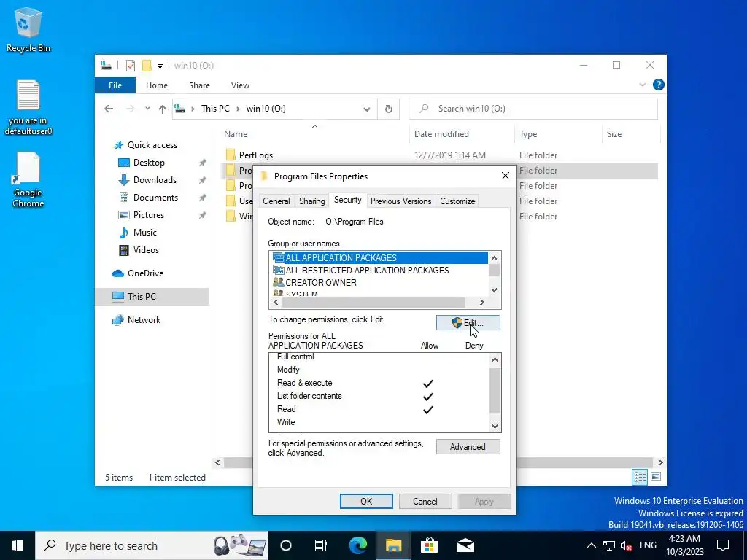The width and height of the screenshot is (747, 560).
Task: Refresh the win10 (O:) folder view
Action: pos(389,109)
